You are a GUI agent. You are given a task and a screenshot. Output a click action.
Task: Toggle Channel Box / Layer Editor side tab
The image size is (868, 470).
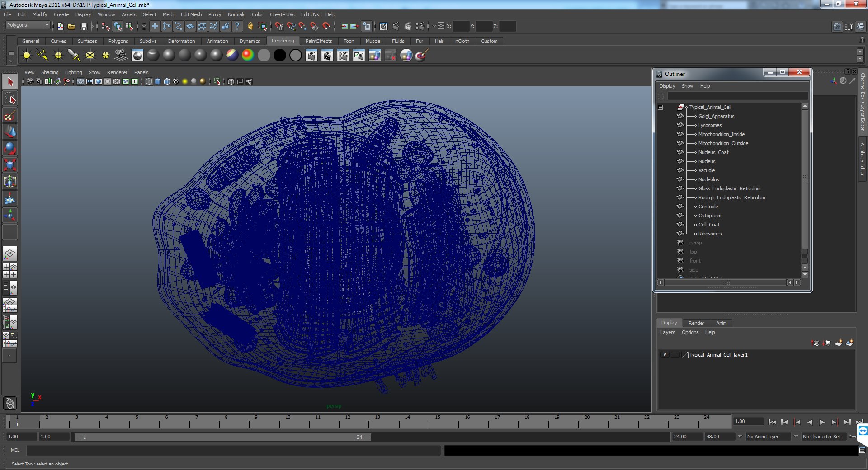click(863, 102)
